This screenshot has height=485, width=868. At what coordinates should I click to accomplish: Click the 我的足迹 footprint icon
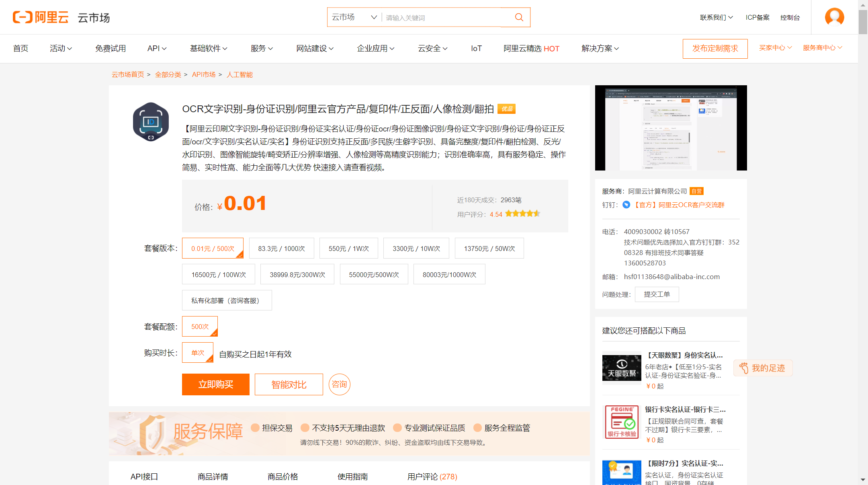(x=744, y=368)
